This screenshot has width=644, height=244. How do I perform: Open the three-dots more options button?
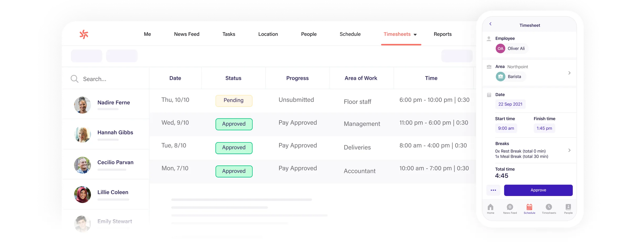[493, 190]
